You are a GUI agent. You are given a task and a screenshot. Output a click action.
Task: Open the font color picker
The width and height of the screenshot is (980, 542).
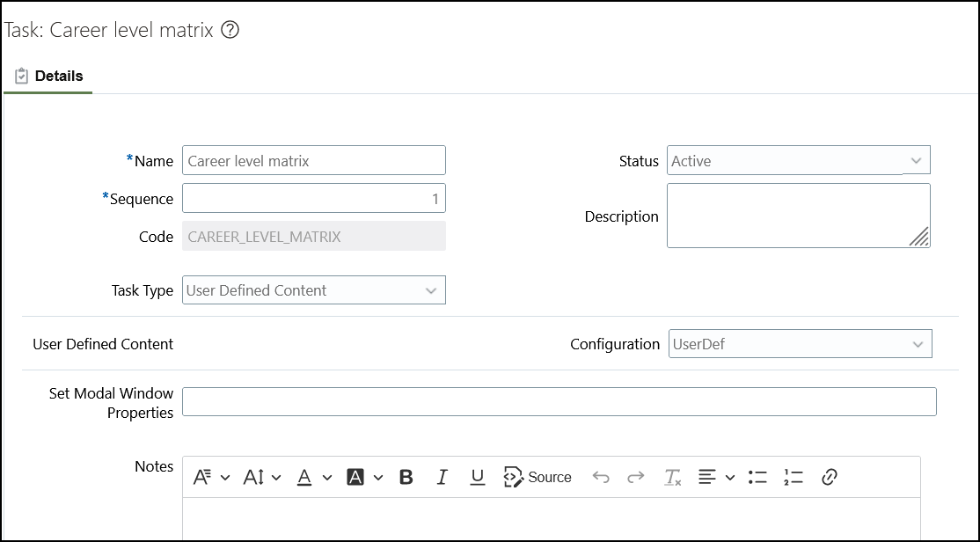coord(314,477)
